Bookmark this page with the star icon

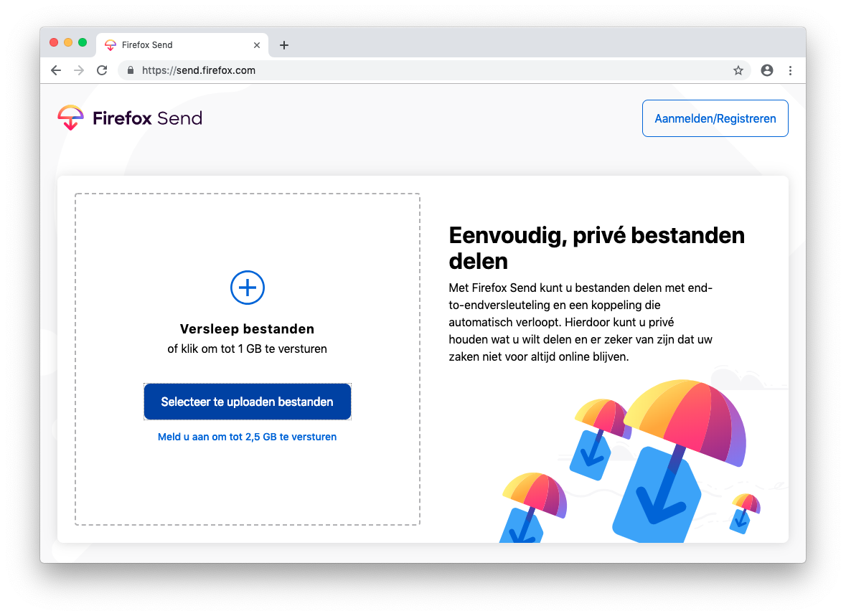[x=738, y=70]
